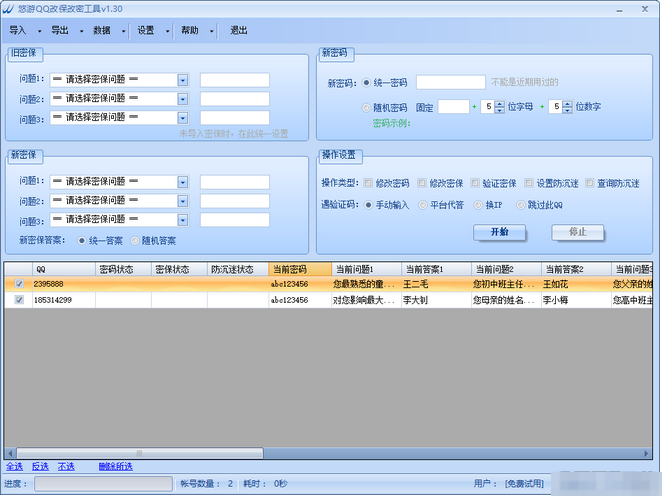Viewport: 662px width, 496px height.
Task: Open 旧密保 问题1 dropdown
Action: (183, 80)
